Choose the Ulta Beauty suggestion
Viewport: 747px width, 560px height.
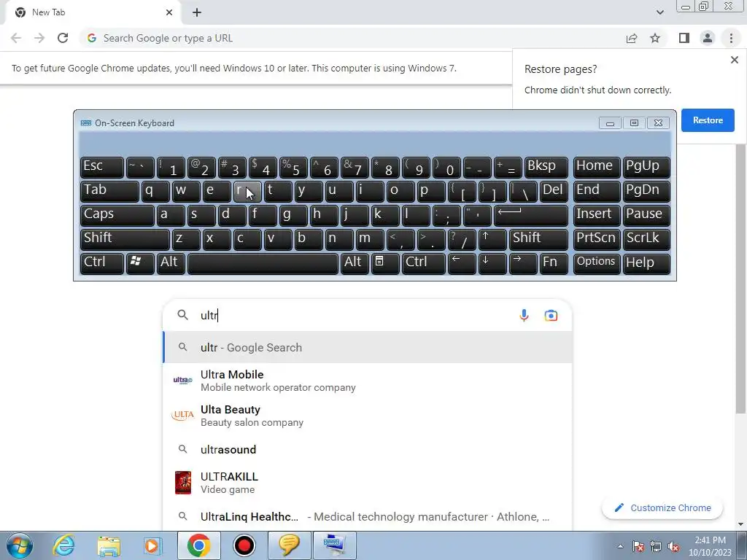[367, 416]
